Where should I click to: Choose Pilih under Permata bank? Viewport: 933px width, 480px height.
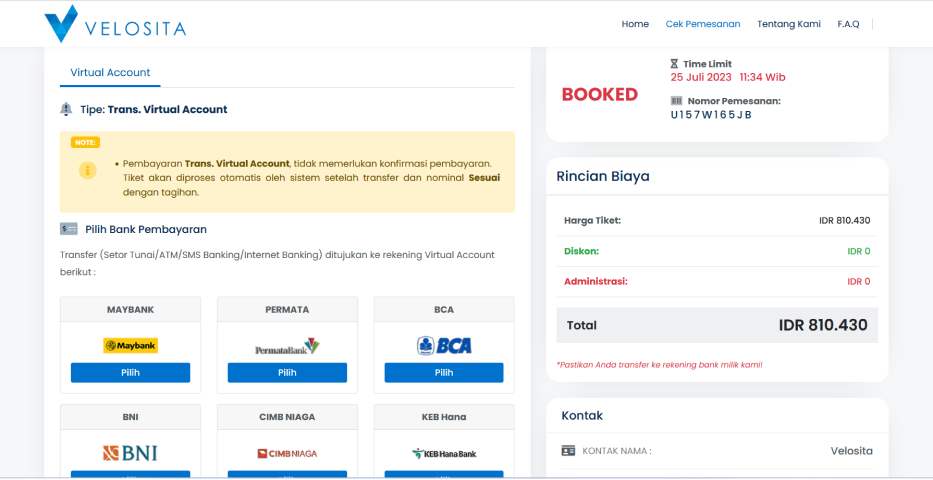click(287, 373)
